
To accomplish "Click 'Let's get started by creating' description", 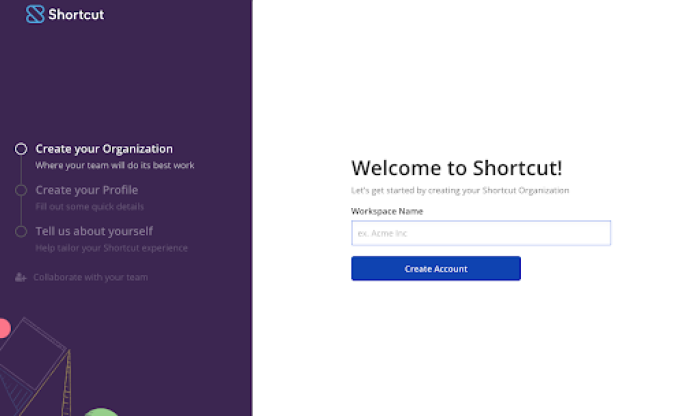I will coord(460,191).
